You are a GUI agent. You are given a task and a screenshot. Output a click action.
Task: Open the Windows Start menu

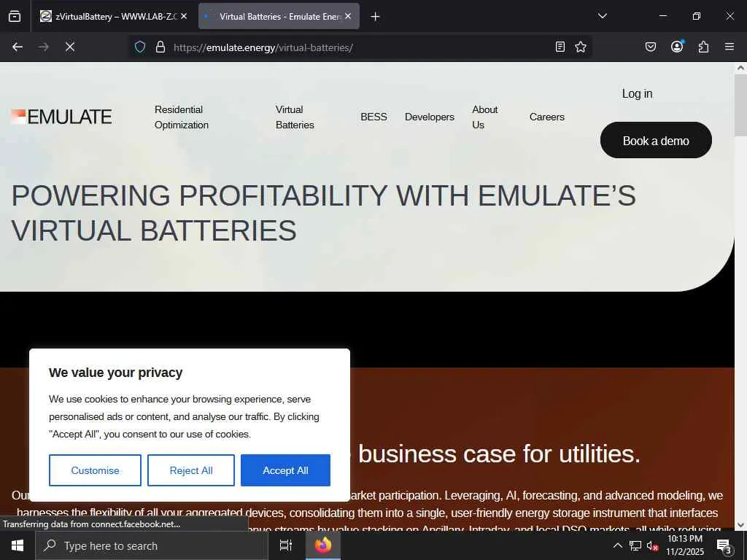(x=18, y=545)
